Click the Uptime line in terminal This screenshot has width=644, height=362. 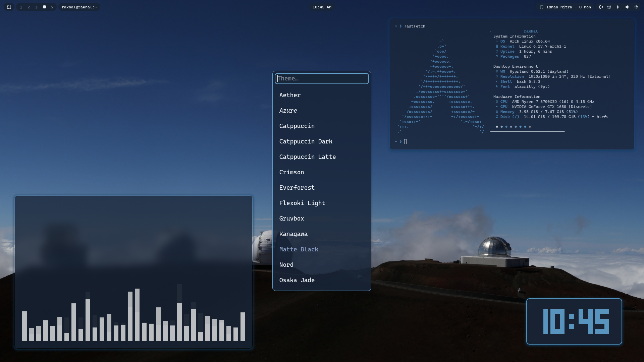pos(524,51)
